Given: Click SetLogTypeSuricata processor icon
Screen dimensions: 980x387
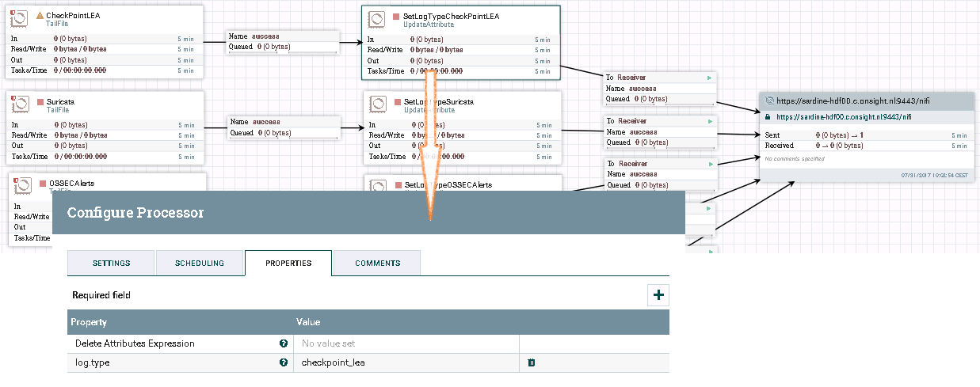Looking at the screenshot, I should (378, 105).
